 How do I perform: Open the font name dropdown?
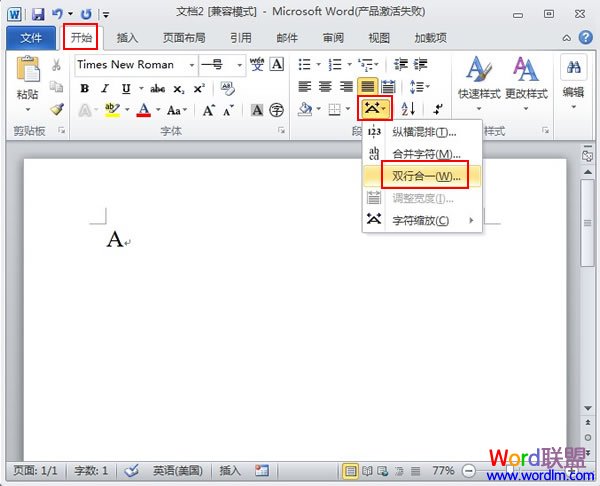(192, 65)
